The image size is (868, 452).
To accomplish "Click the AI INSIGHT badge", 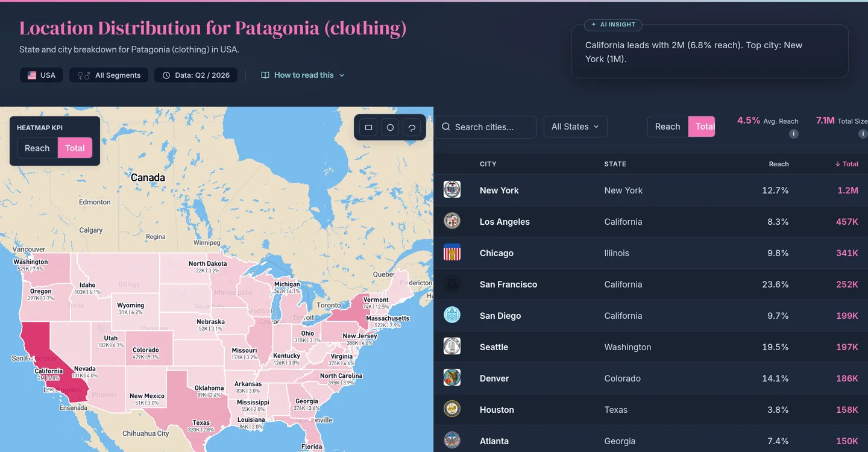I will pos(614,25).
